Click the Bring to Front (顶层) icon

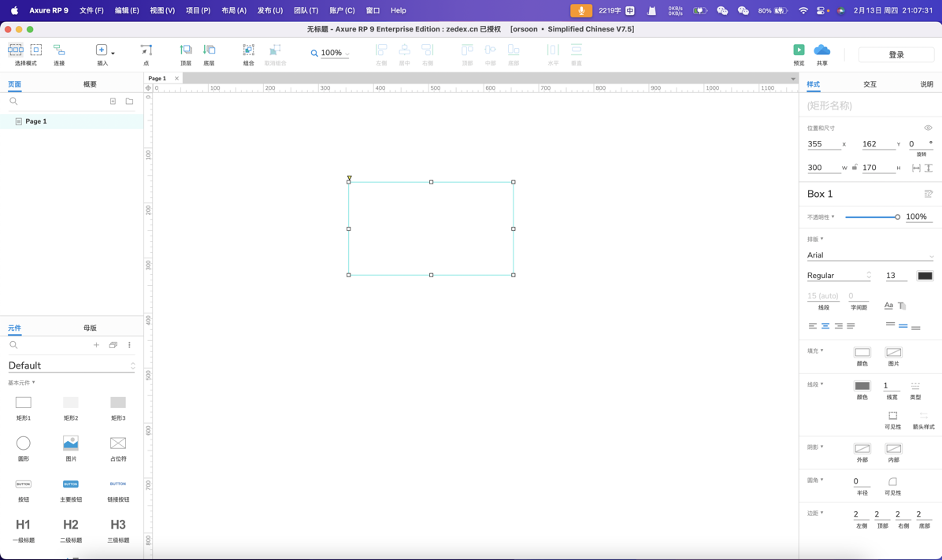pyautogui.click(x=186, y=50)
